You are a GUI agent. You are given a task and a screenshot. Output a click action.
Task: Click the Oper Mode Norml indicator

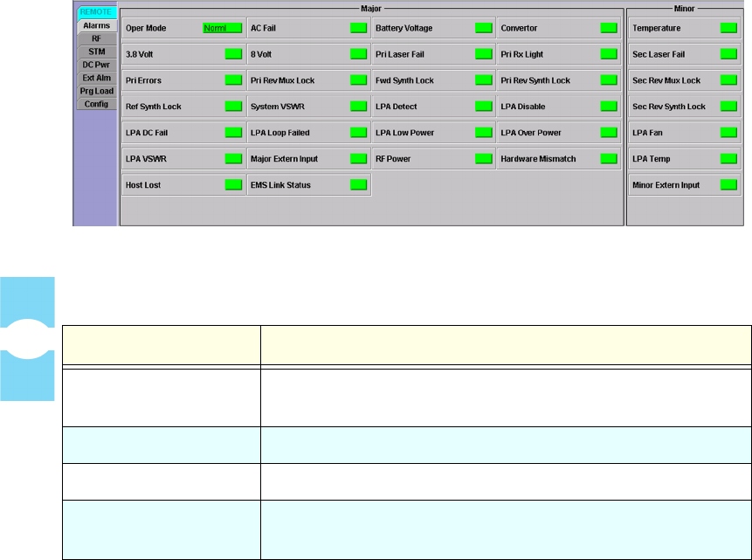pyautogui.click(x=223, y=28)
